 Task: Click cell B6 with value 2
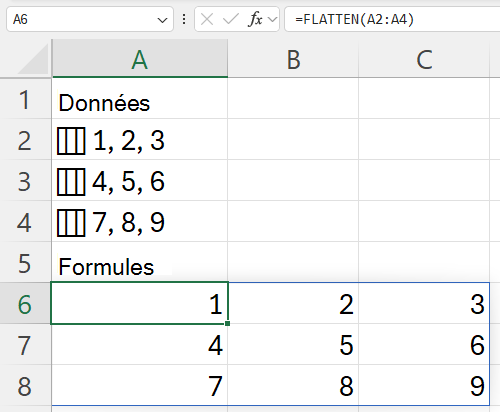tap(293, 303)
